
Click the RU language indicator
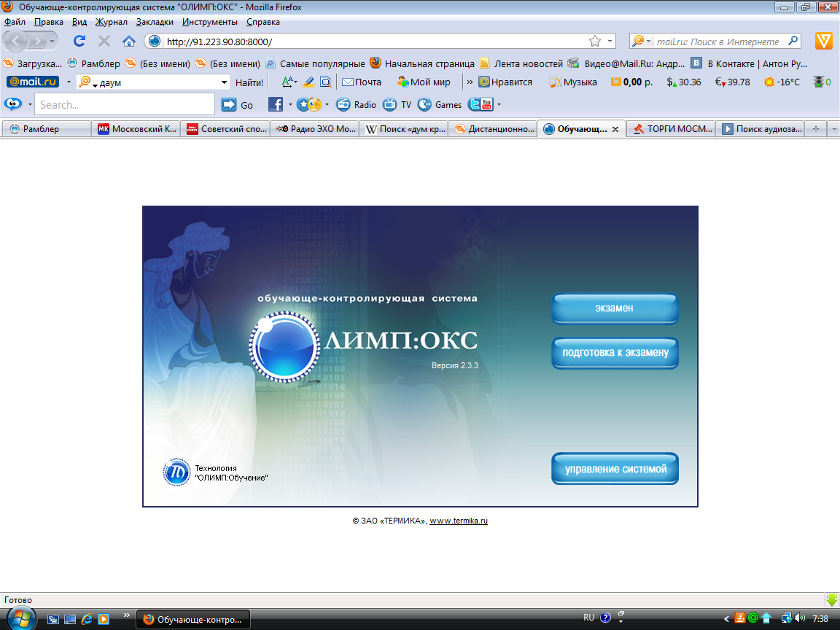click(x=588, y=618)
